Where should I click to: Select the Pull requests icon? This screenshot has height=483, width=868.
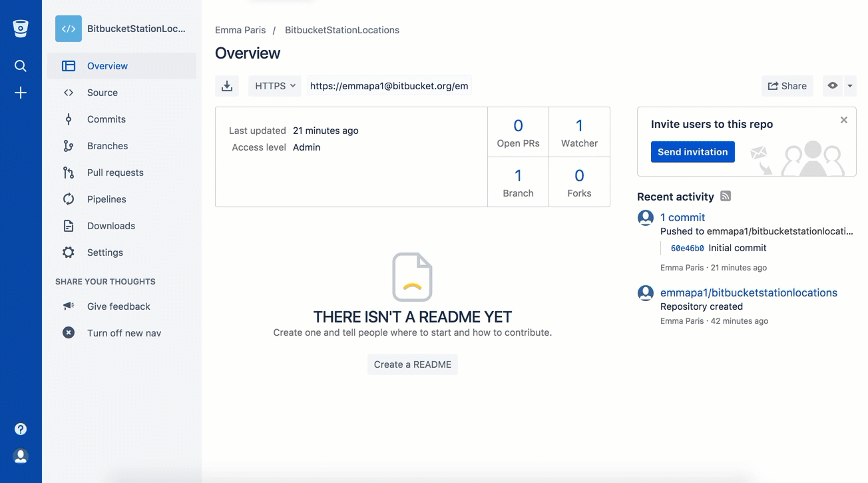[x=69, y=172]
